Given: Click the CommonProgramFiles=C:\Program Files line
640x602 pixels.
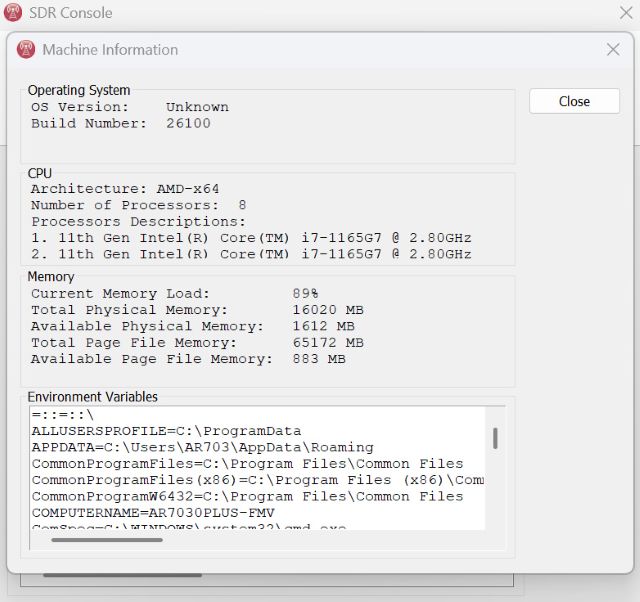Looking at the screenshot, I should (247, 464).
